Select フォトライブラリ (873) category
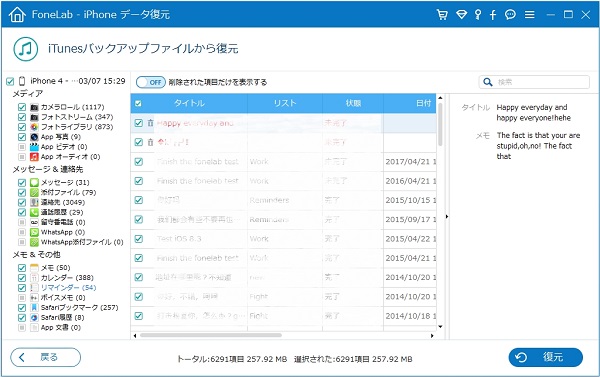The height and width of the screenshot is (377, 600). [x=77, y=127]
